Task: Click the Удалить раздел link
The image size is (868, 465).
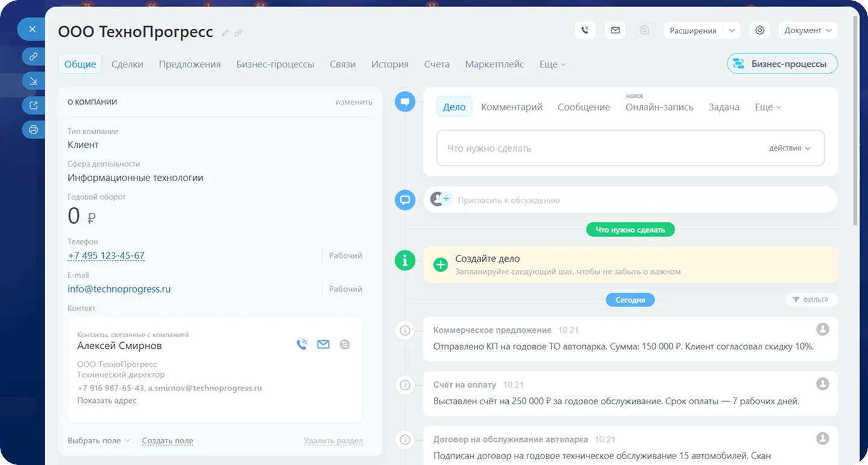Action: tap(333, 441)
